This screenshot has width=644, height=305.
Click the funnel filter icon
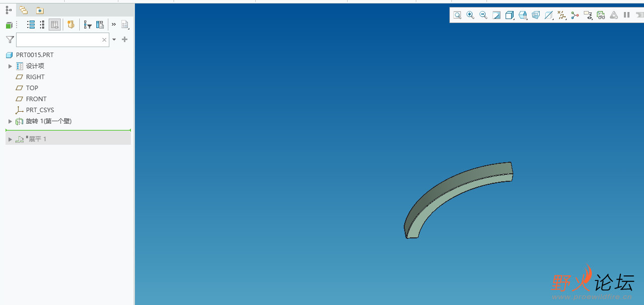[10, 40]
